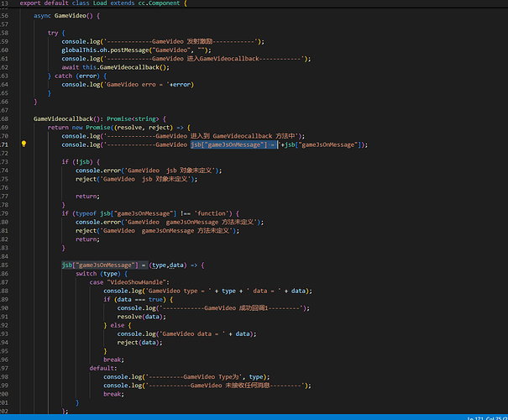Click the case "VideoShowHandle": label
The height and width of the screenshot is (420, 508).
pos(129,282)
